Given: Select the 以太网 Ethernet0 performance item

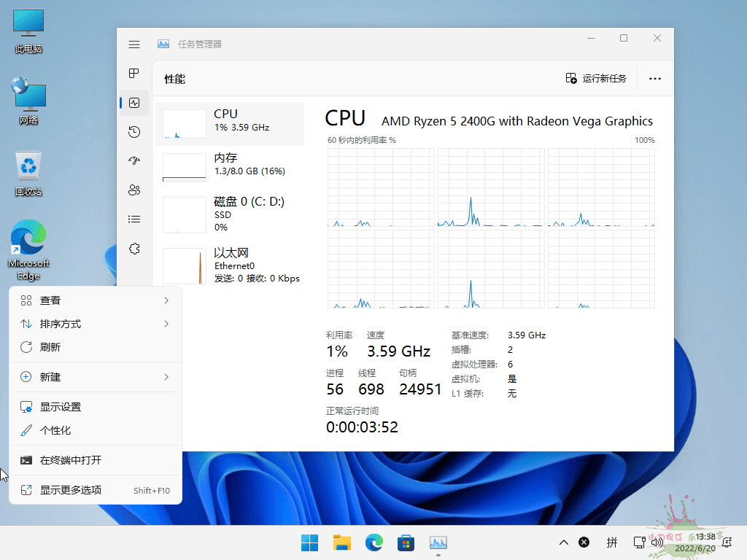Looking at the screenshot, I should [229, 264].
